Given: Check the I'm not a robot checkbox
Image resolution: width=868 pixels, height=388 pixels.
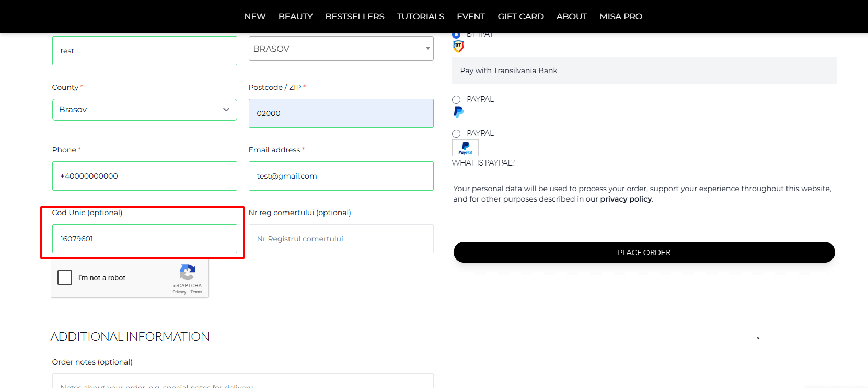Looking at the screenshot, I should tap(65, 277).
